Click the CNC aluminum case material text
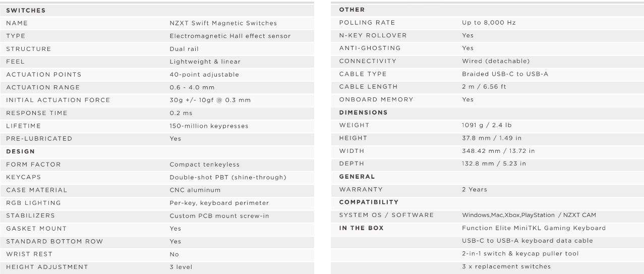This screenshot has height=274, width=644. (195, 190)
